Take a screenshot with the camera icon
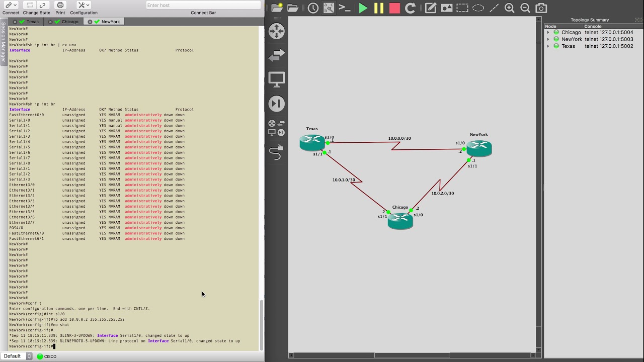The height and width of the screenshot is (362, 644). (541, 8)
